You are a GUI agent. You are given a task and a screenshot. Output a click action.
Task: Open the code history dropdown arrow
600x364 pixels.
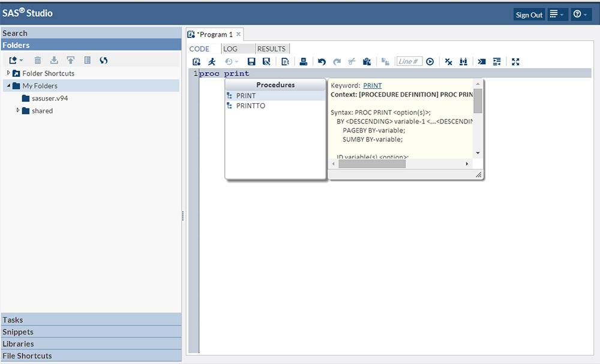click(x=236, y=62)
